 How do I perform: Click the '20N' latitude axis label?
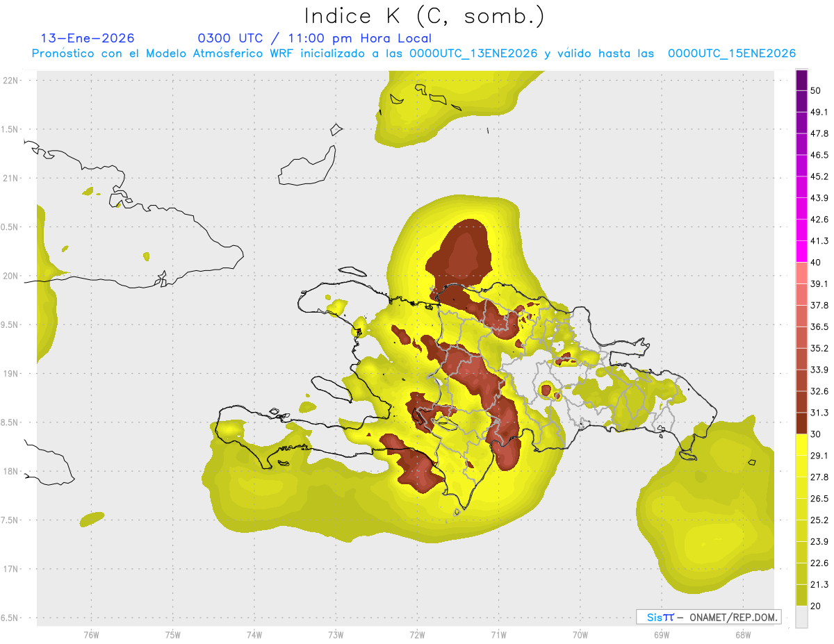10,276
